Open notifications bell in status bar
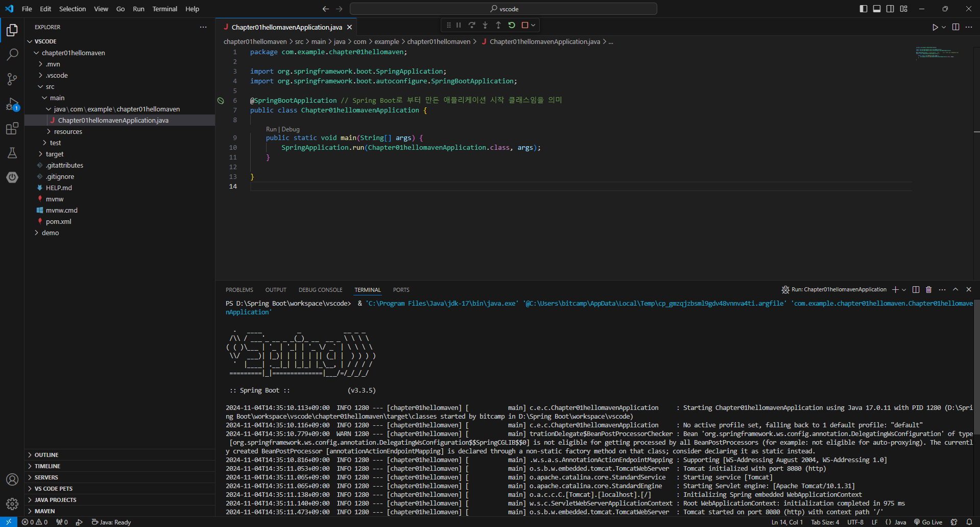The image size is (980, 527). click(x=969, y=522)
